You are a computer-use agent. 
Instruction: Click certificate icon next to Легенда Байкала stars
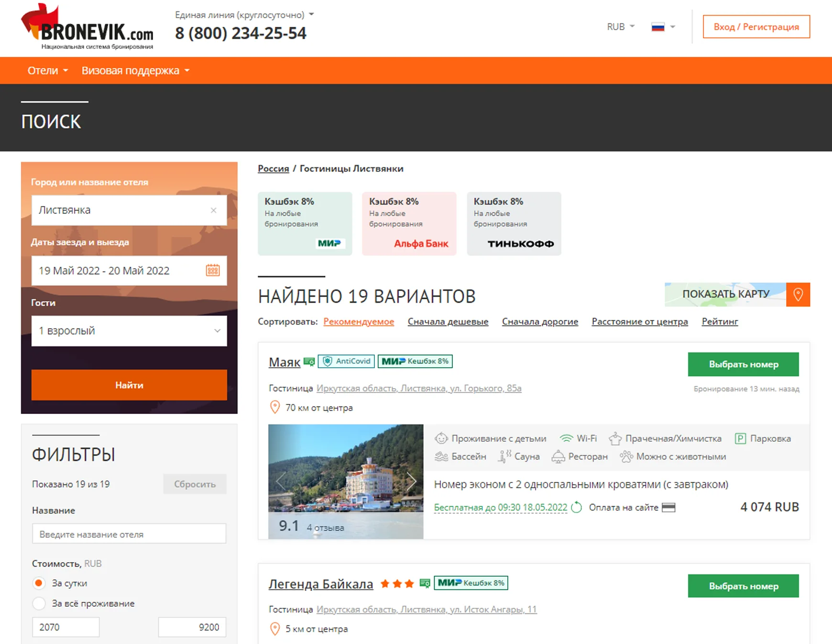tap(425, 583)
